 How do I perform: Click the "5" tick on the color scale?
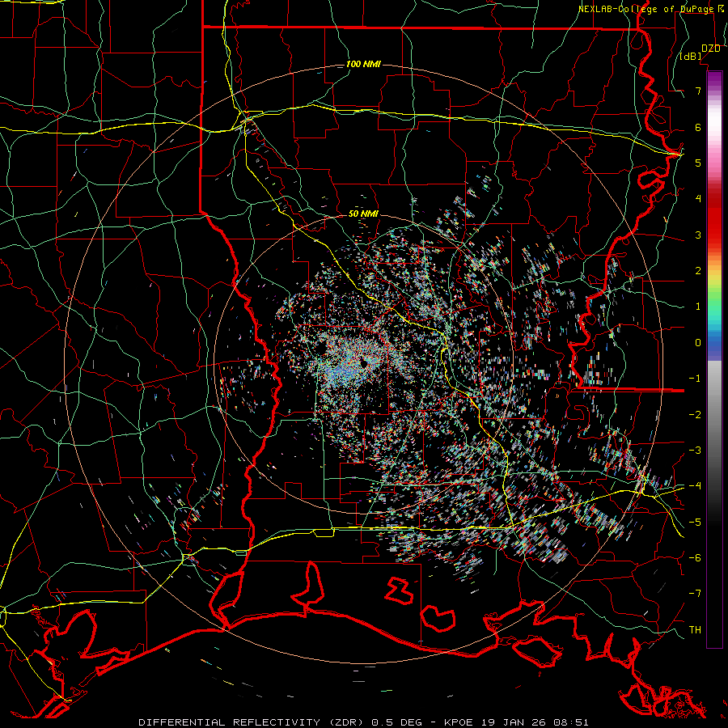[698, 163]
